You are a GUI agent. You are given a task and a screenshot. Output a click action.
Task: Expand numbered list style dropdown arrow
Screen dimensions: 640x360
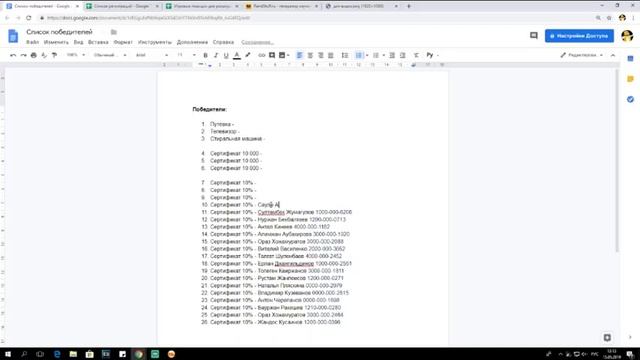coord(367,55)
